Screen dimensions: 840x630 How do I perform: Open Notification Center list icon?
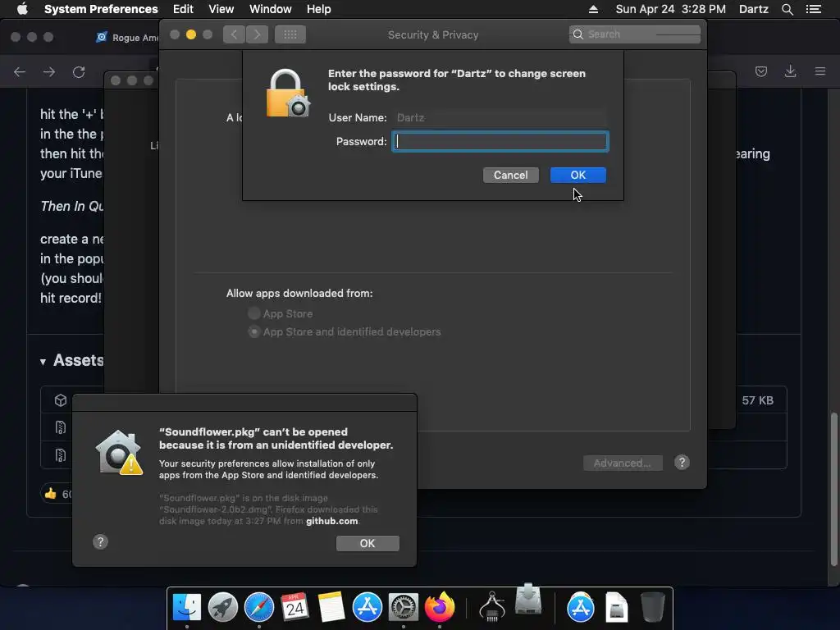pyautogui.click(x=813, y=9)
